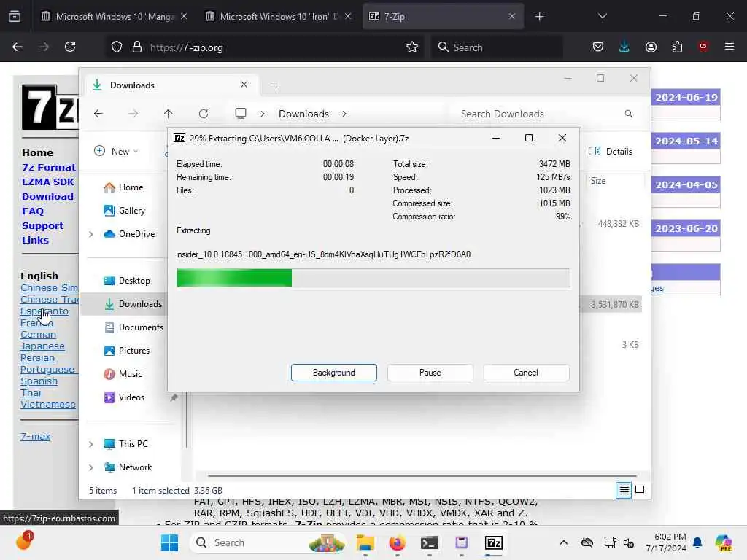
Task: Open the Terminal taskbar icon
Action: click(x=429, y=542)
